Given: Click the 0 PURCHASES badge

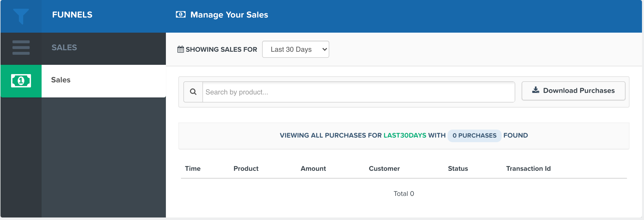Looking at the screenshot, I should (x=474, y=136).
